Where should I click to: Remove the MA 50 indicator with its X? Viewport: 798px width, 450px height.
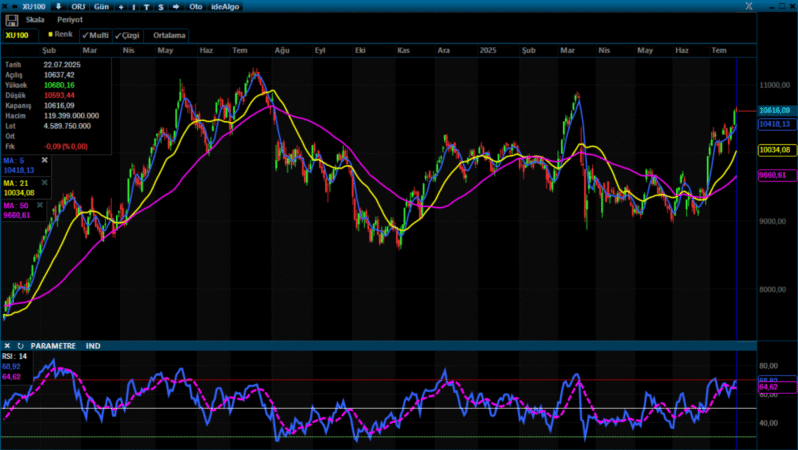tap(40, 205)
